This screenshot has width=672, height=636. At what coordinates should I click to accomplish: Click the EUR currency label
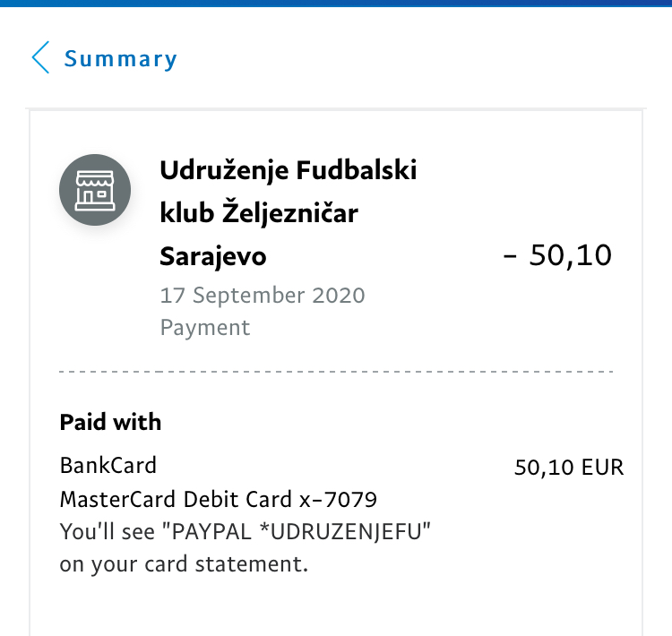click(603, 467)
